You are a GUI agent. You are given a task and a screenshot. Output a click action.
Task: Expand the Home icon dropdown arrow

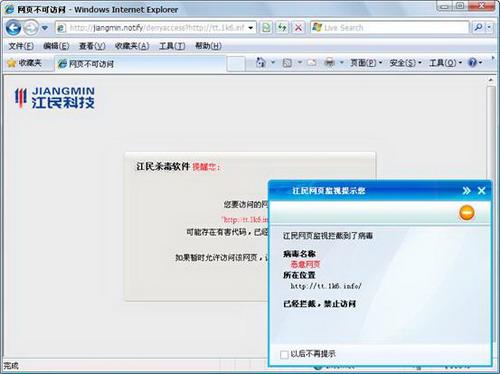pos(273,63)
